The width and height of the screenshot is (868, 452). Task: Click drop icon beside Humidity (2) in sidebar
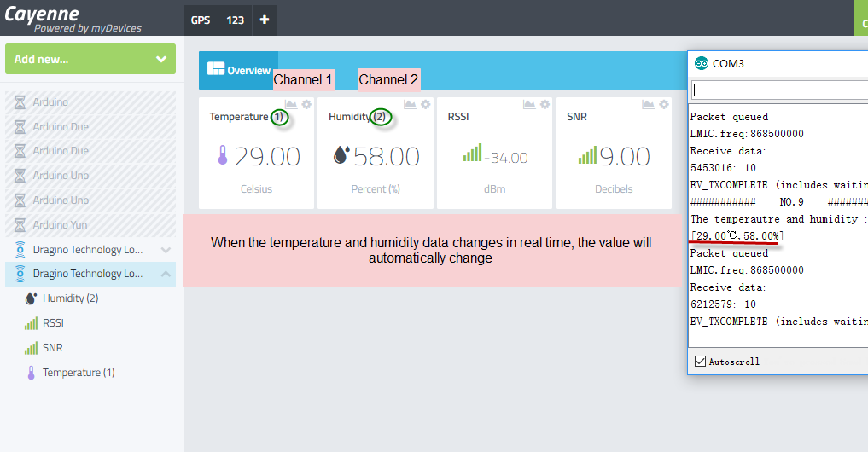click(31, 298)
